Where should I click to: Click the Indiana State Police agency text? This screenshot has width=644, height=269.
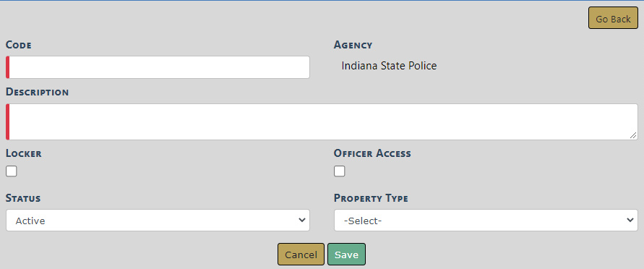pos(389,66)
